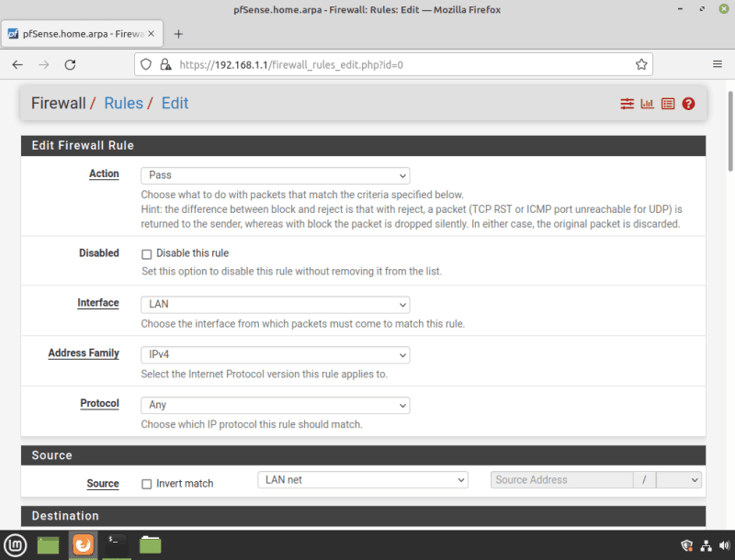Open a new browser tab
Viewport: 735px width, 560px height.
tap(178, 33)
